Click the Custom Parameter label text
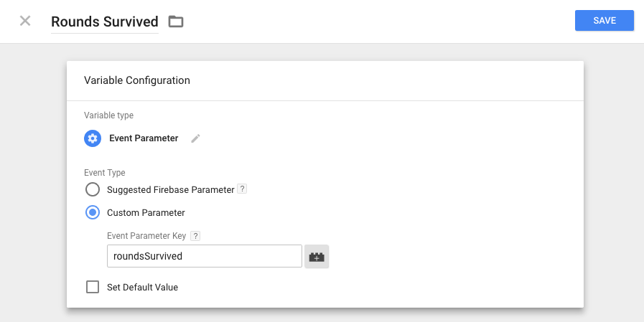 [x=146, y=212]
